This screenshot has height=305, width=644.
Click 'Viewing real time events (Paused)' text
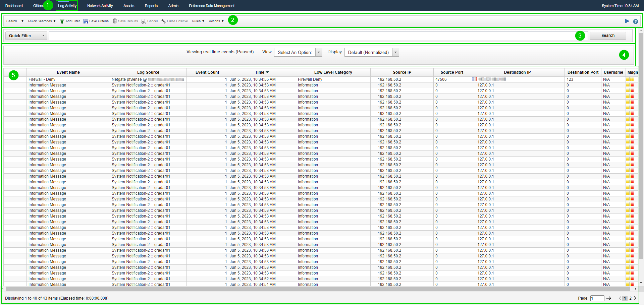tap(220, 52)
